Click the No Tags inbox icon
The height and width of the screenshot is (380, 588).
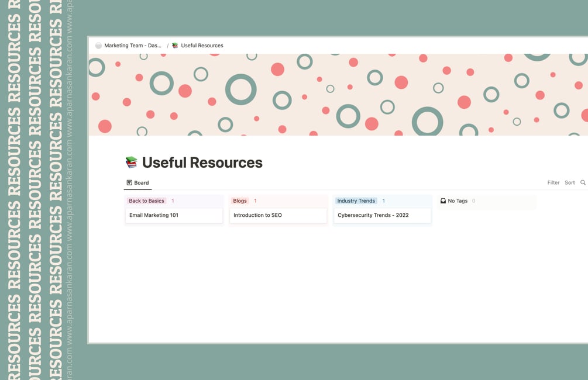click(443, 201)
